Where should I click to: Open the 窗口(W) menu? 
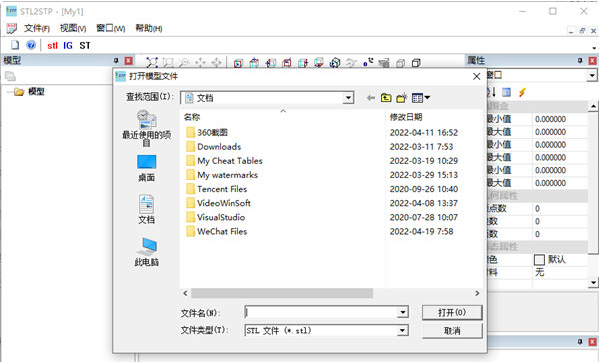(110, 28)
